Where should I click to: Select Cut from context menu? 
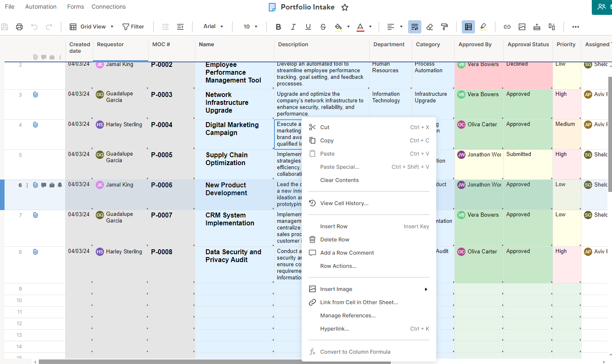tap(369, 127)
